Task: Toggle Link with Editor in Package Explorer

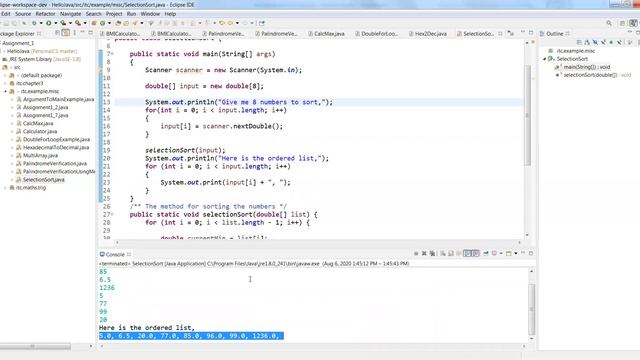Action: tap(65, 33)
